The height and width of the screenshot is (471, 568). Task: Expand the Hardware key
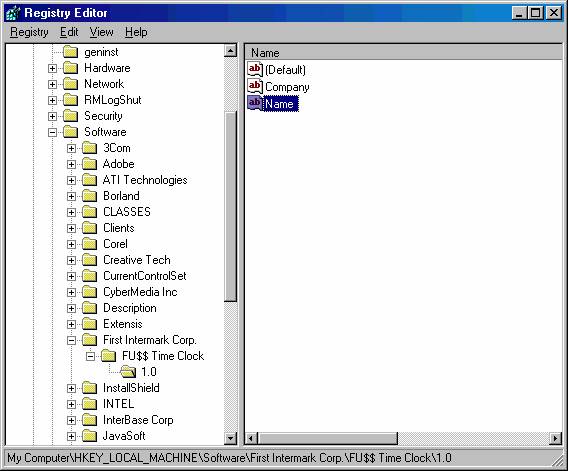pyautogui.click(x=53, y=68)
